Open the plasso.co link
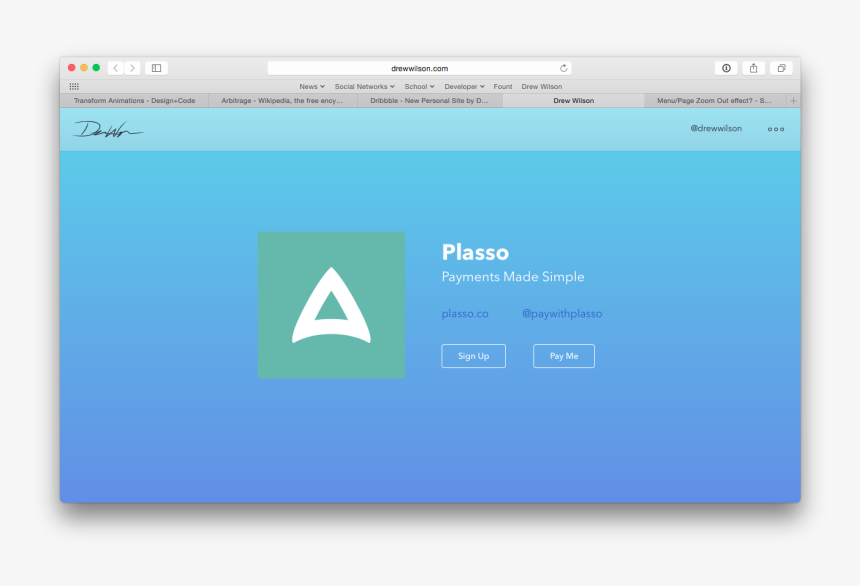This screenshot has height=586, width=860. (464, 313)
